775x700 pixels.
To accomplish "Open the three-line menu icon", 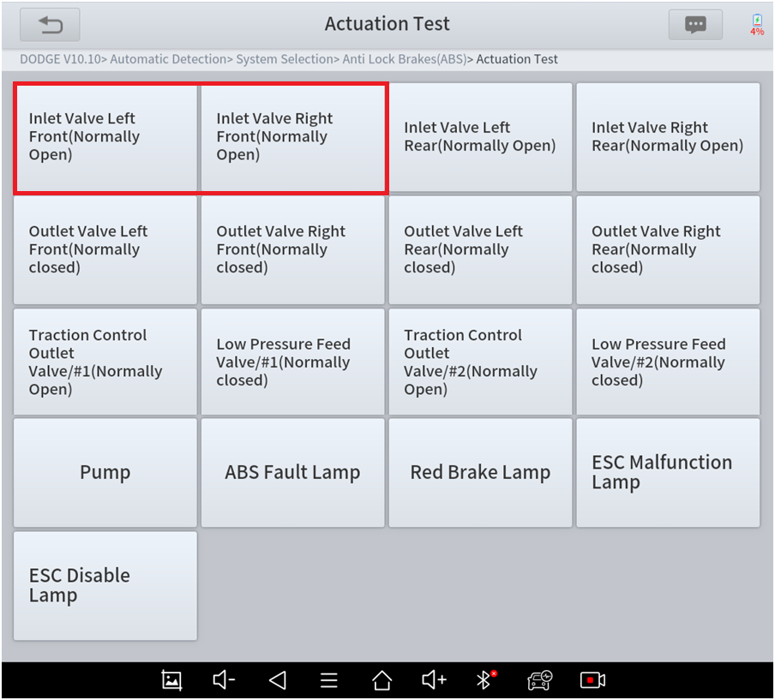I will click(x=329, y=680).
